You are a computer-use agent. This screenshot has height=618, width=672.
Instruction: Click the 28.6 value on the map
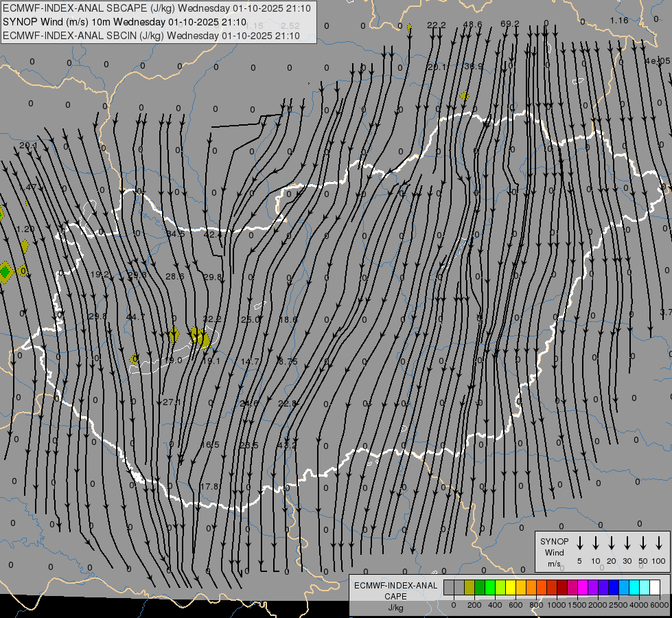coord(174,276)
